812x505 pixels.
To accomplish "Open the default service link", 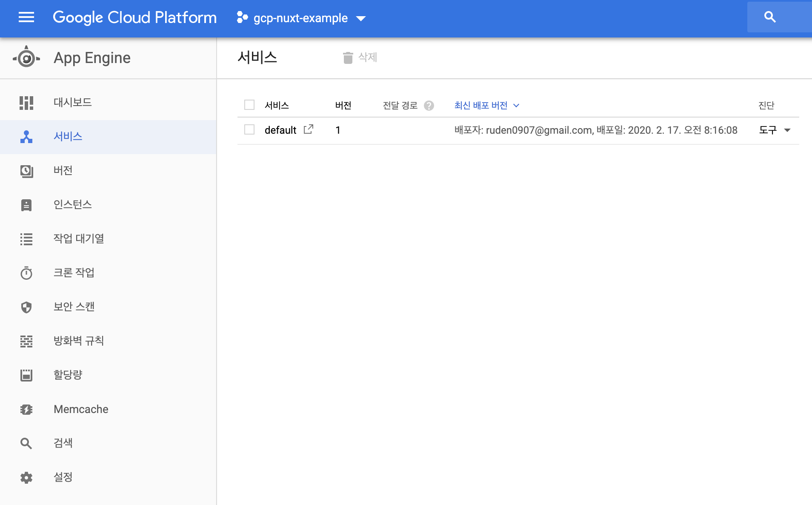I will click(280, 130).
